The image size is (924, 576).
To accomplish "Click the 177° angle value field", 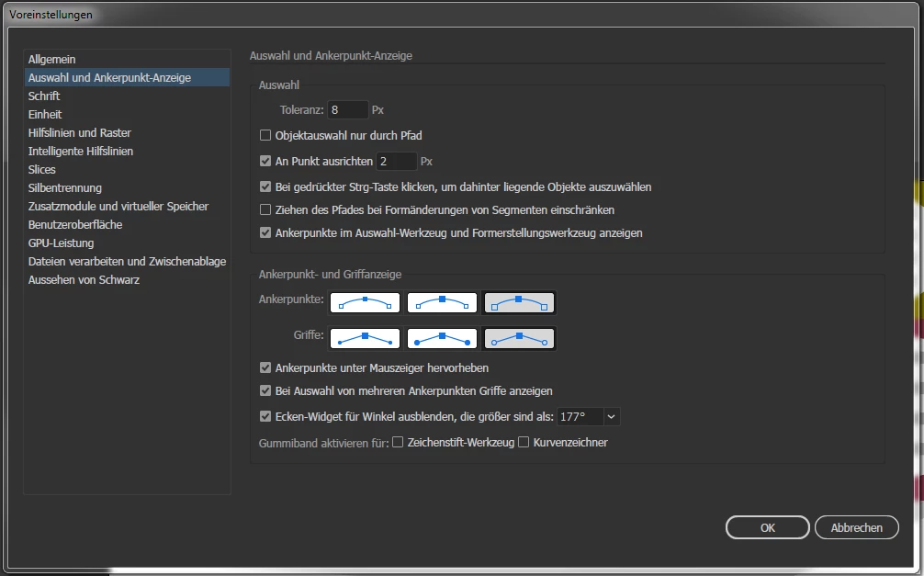I will click(580, 417).
